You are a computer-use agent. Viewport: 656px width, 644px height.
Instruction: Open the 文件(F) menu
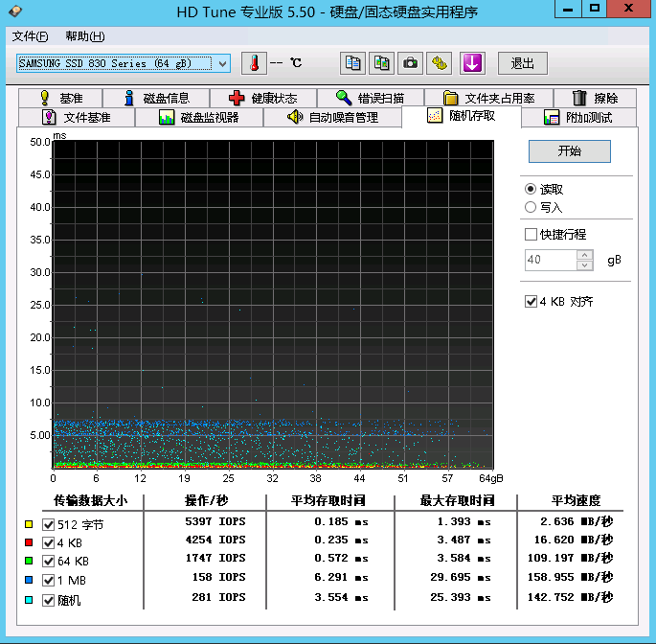tap(31, 36)
